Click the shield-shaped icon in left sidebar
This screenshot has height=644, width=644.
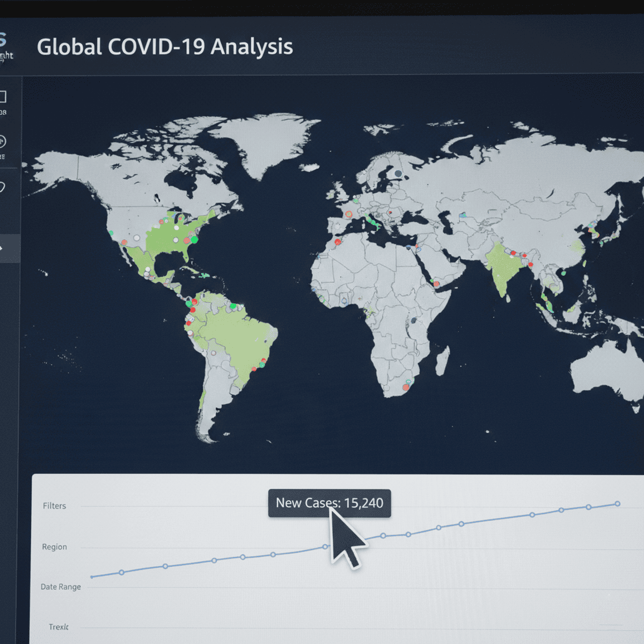click(2, 187)
